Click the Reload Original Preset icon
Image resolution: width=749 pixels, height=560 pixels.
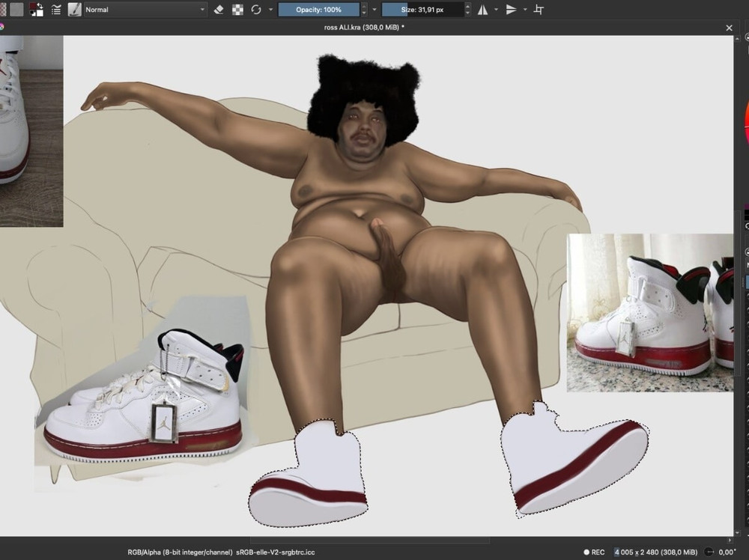(x=256, y=10)
